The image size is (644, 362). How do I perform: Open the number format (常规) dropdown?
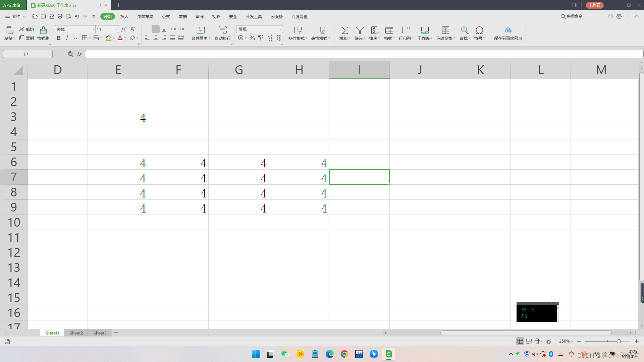(281, 29)
